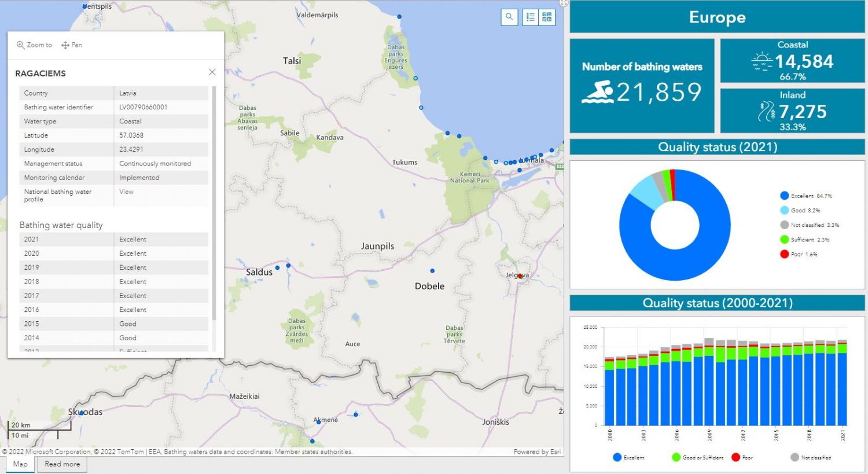Show the map legend list

click(530, 17)
